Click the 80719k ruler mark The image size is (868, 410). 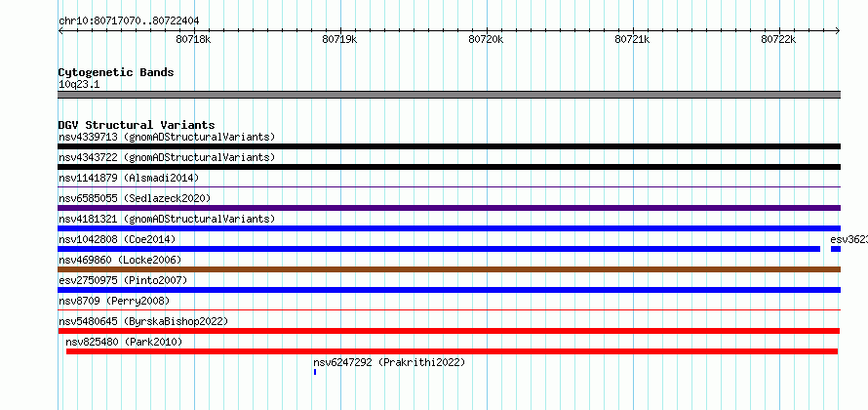click(x=339, y=39)
